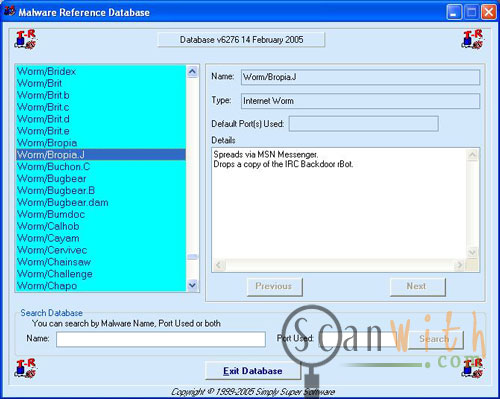Click inside the Details text area

(x=339, y=203)
